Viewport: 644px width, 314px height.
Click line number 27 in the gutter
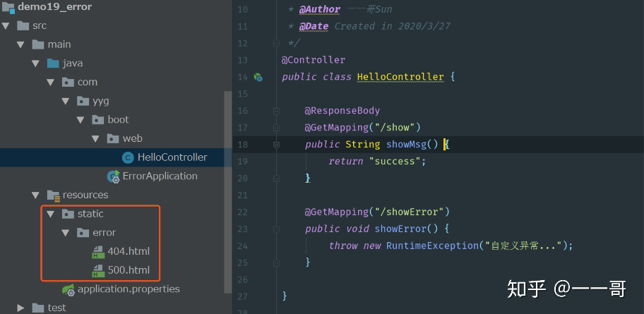pos(242,296)
